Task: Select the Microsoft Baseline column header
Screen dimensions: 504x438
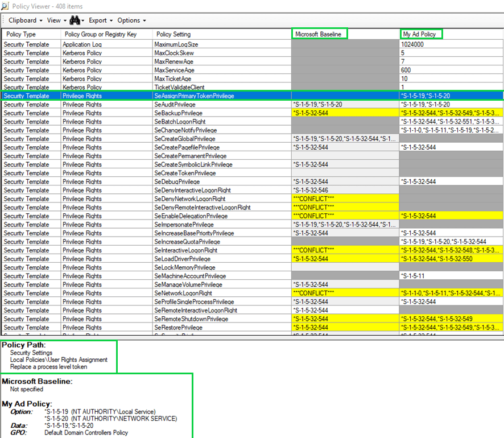Action: coord(319,35)
